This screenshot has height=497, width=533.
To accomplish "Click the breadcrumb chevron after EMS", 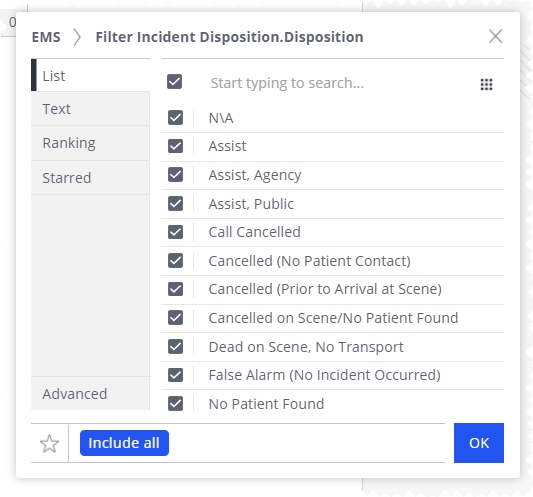I will click(x=77, y=37).
